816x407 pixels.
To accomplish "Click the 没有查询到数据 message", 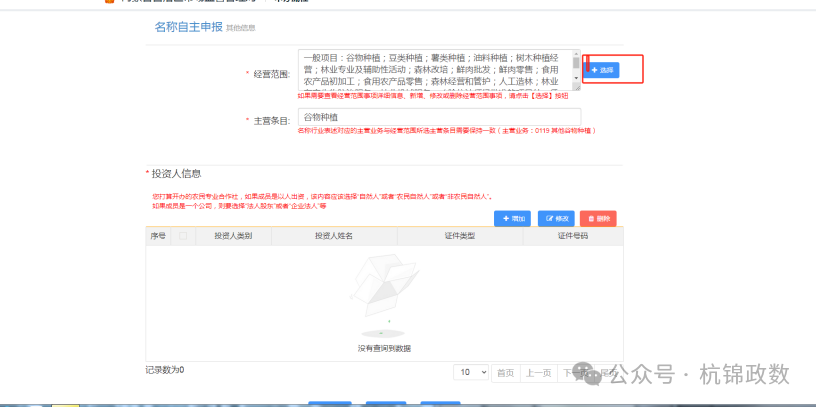I will click(x=384, y=348).
